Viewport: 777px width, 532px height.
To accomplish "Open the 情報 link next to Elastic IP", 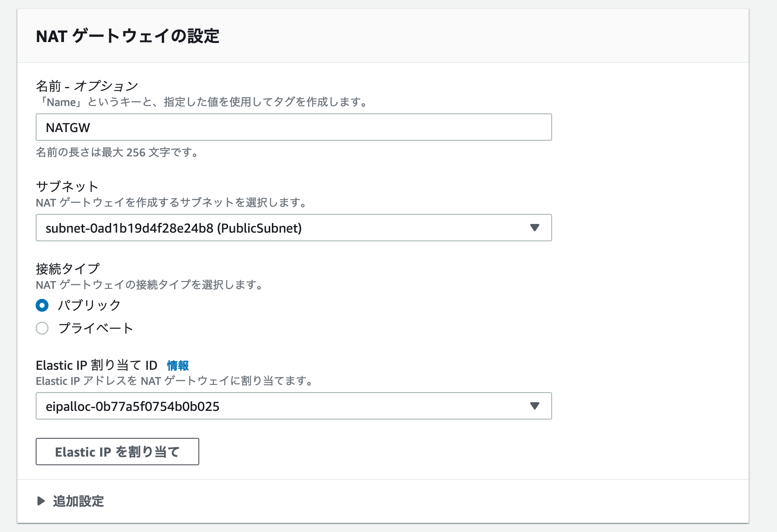I will (x=178, y=366).
